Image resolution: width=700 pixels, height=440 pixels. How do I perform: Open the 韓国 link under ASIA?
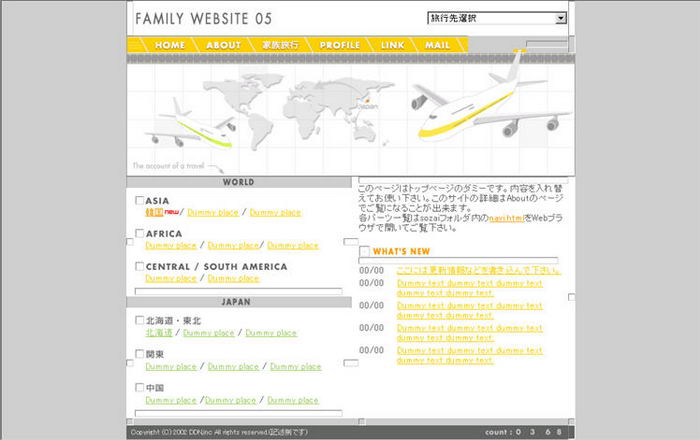153,212
